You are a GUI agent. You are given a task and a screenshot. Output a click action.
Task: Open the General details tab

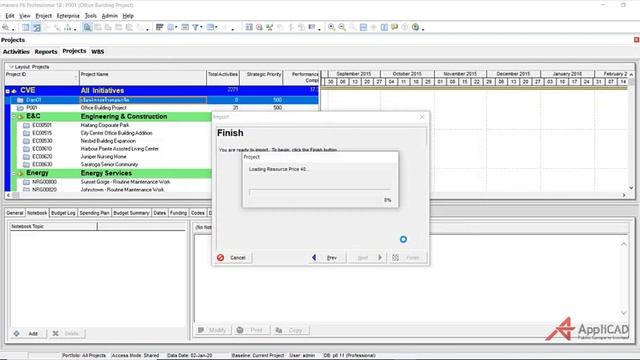click(x=15, y=213)
